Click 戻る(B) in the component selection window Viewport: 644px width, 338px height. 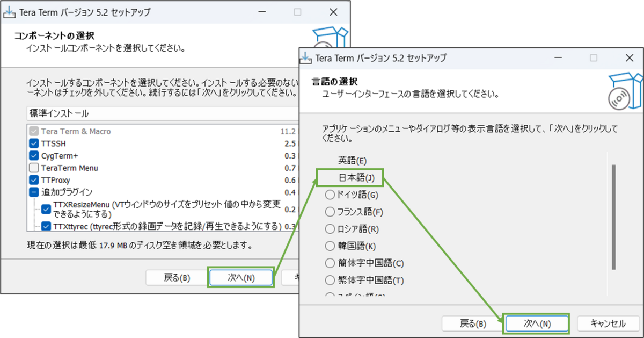(177, 278)
